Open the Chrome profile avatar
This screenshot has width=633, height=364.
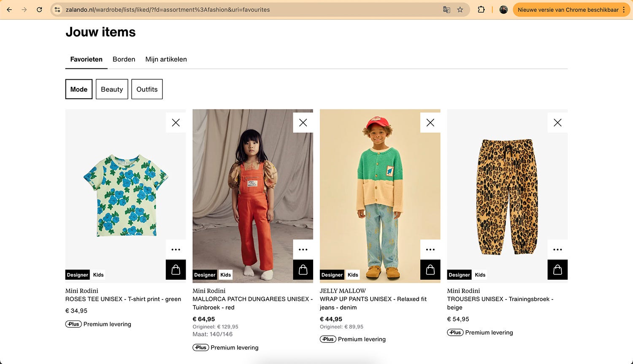click(x=503, y=9)
